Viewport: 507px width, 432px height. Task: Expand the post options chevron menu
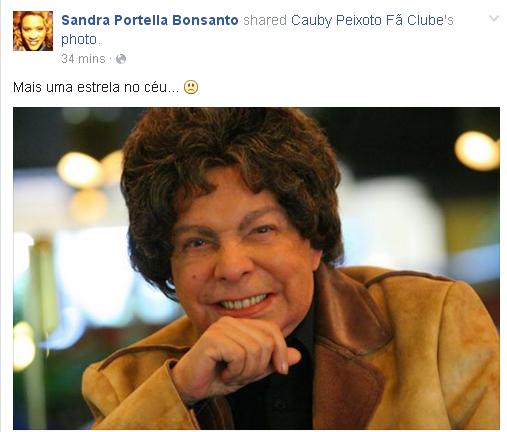pyautogui.click(x=494, y=18)
